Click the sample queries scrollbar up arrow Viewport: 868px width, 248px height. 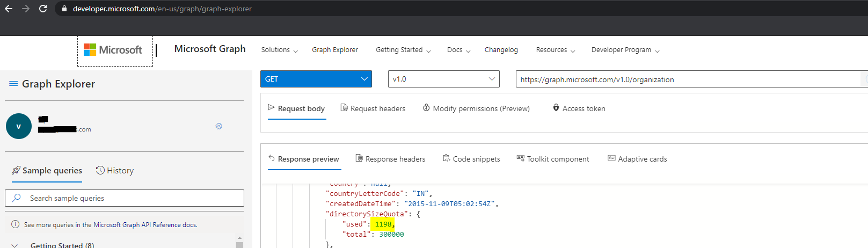point(239,238)
